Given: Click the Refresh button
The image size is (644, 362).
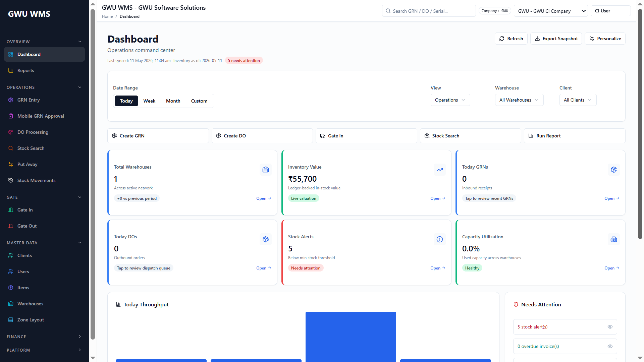Looking at the screenshot, I should tap(511, 39).
